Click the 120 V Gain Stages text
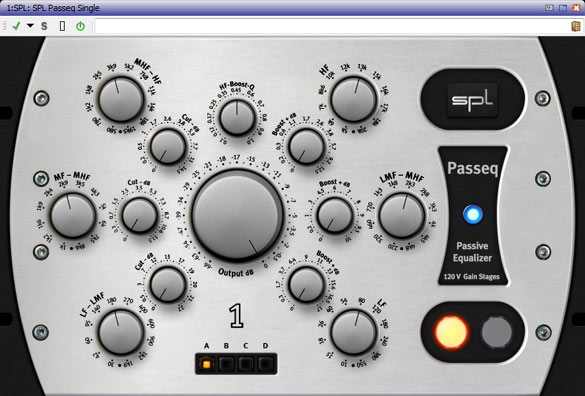 click(472, 277)
